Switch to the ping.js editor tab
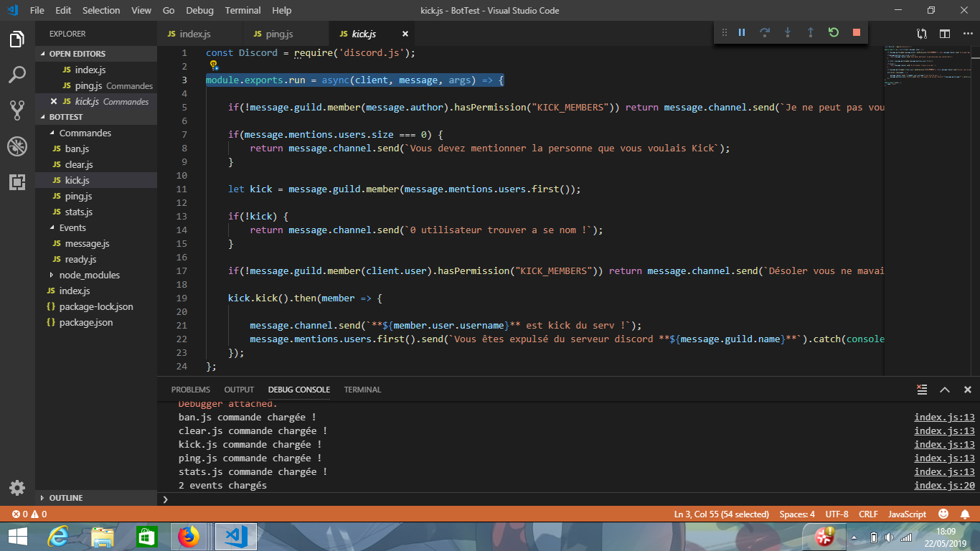 pyautogui.click(x=286, y=34)
